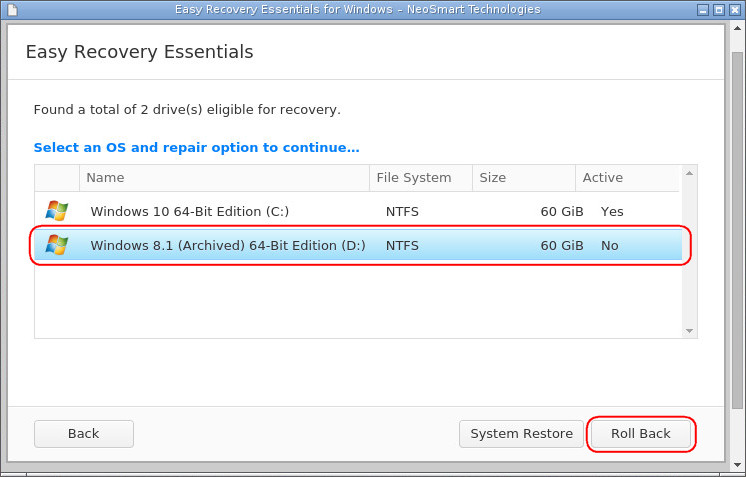Click the document icon in title bar
The image size is (746, 477).
tap(12, 10)
